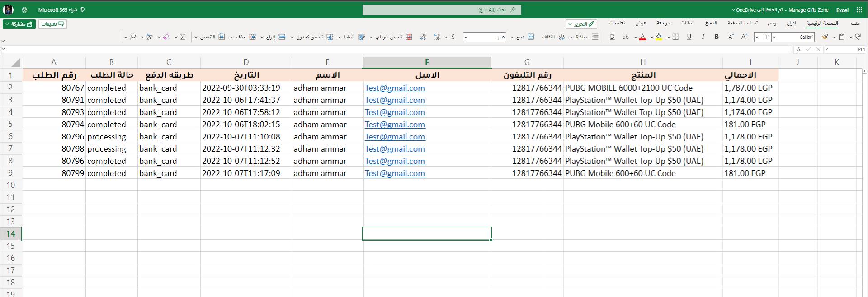Expand the Merge (دمج) dropdown
The image size is (868, 297).
(512, 37)
